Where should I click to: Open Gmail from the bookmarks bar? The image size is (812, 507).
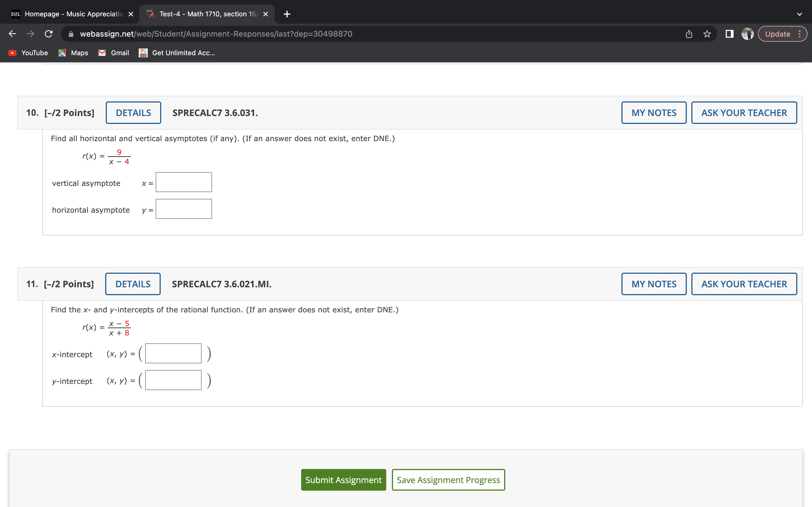[x=113, y=53]
